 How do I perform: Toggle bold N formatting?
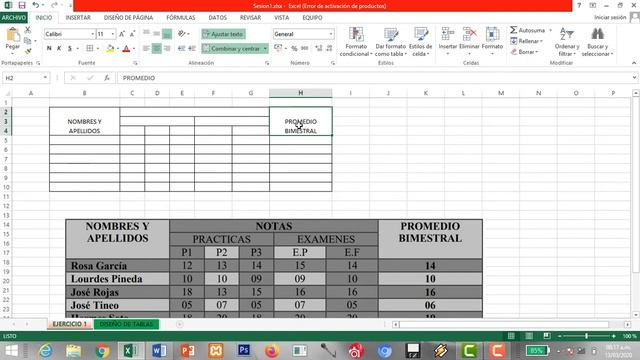49,49
